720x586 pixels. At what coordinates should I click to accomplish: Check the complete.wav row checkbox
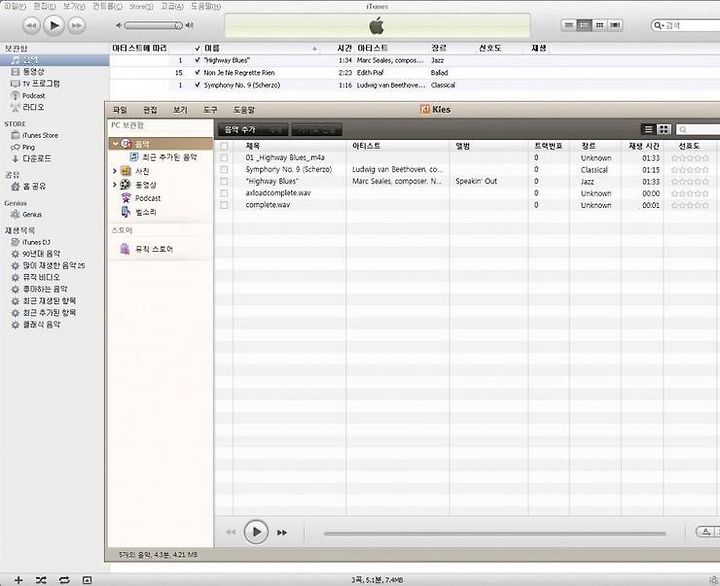click(x=224, y=205)
